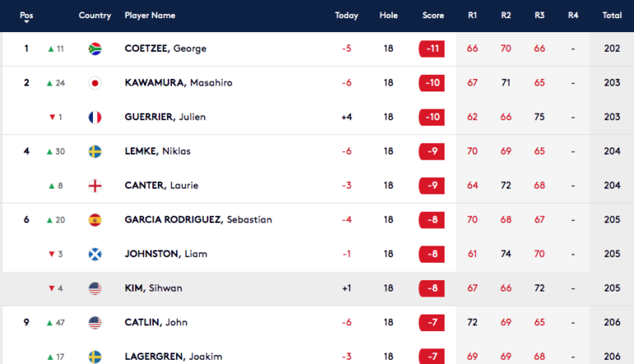Click England flag next to CANTER

[95, 185]
